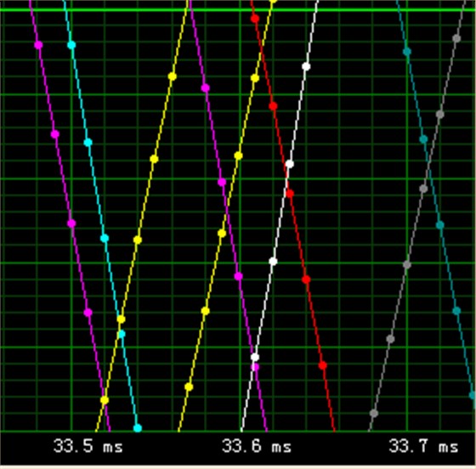Image resolution: width=476 pixels, height=469 pixels.
Task: Click the 33.6 ms time axis label
Action: [257, 446]
